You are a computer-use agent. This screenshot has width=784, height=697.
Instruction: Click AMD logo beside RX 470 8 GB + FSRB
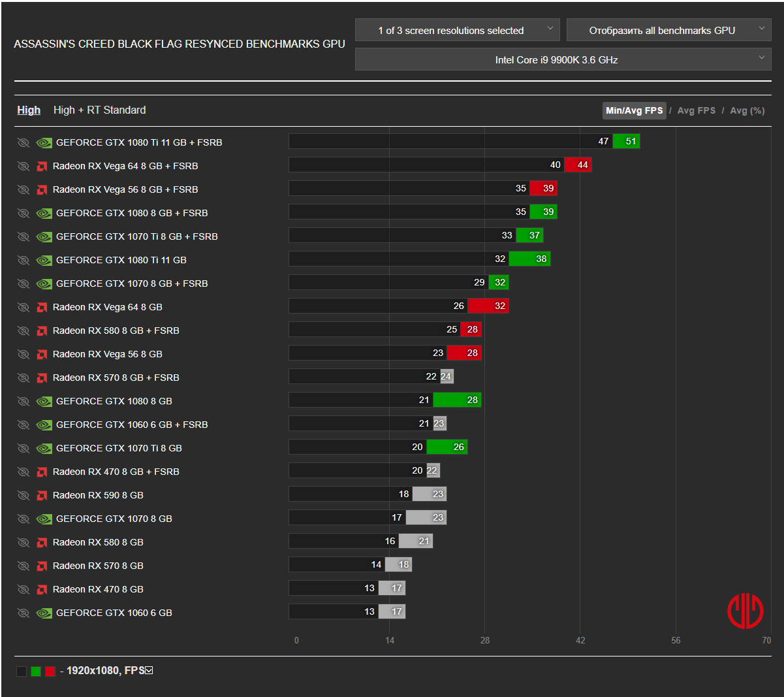[x=42, y=472]
